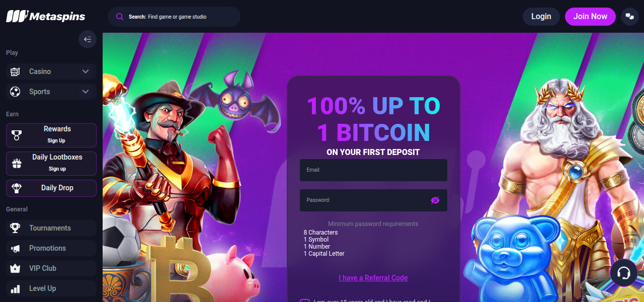This screenshot has height=302, width=644.
Task: Tick the over 18 years checkbox
Action: point(305,301)
